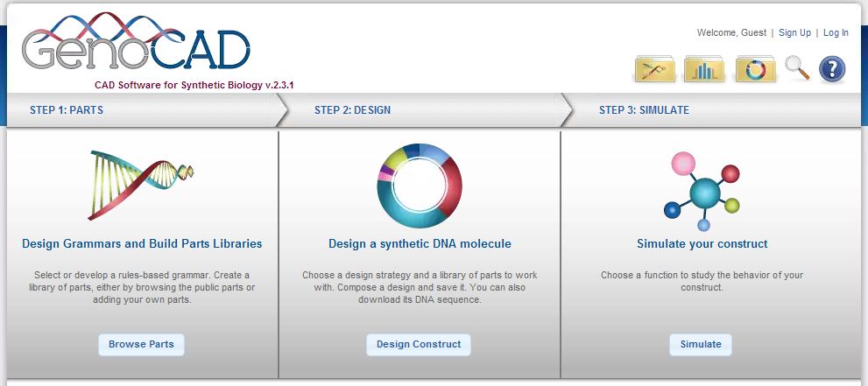Open Design a synthetic DNA molecule heading
Screen dimensions: 868x386
click(420, 244)
